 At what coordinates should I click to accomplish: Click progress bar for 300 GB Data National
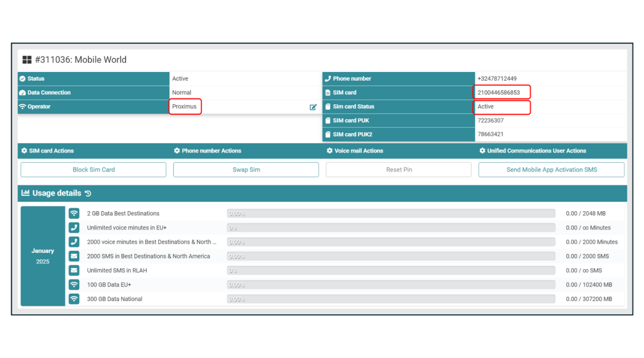(x=391, y=299)
